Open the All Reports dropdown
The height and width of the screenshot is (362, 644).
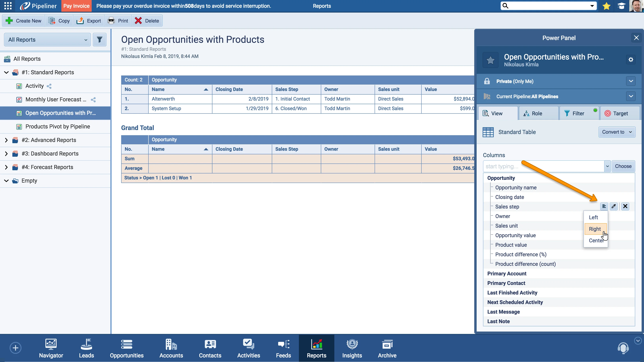[47, 39]
